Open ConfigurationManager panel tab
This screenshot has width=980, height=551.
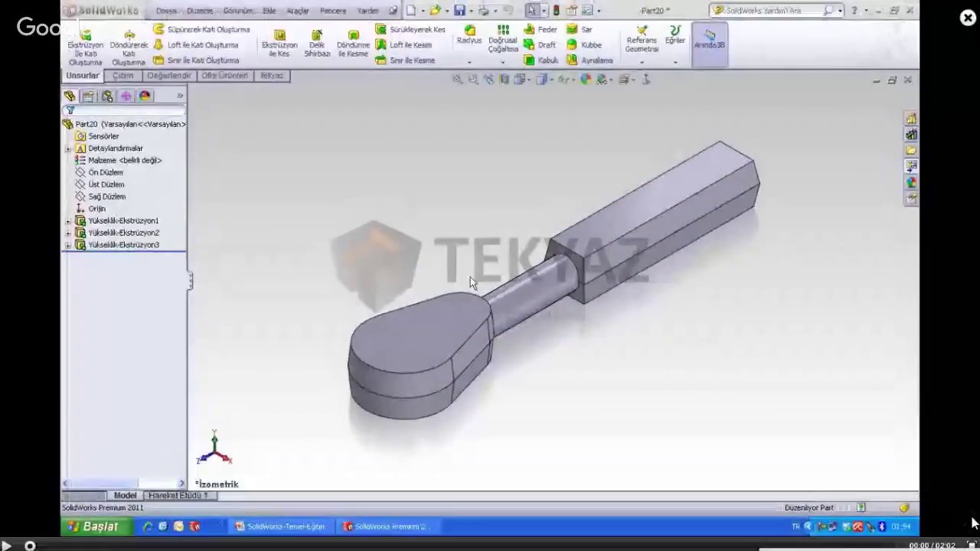tap(107, 96)
